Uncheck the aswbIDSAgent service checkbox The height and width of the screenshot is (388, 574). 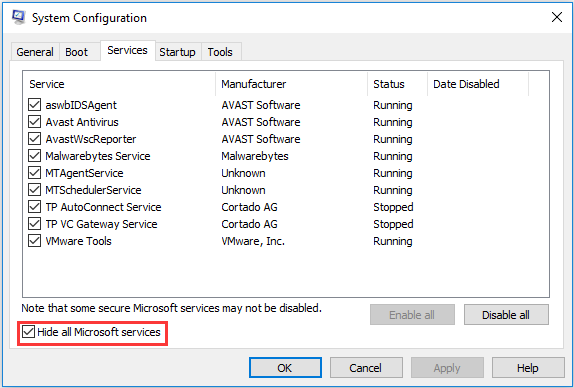(x=34, y=105)
